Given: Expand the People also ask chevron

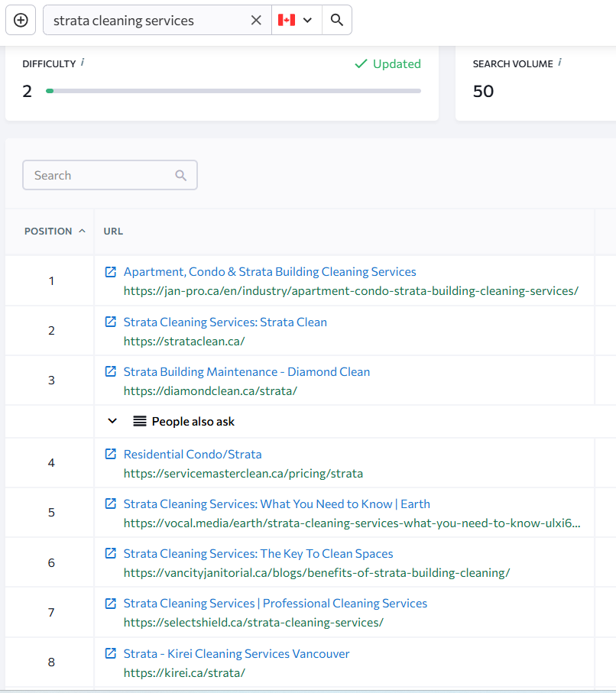Looking at the screenshot, I should click(x=112, y=421).
